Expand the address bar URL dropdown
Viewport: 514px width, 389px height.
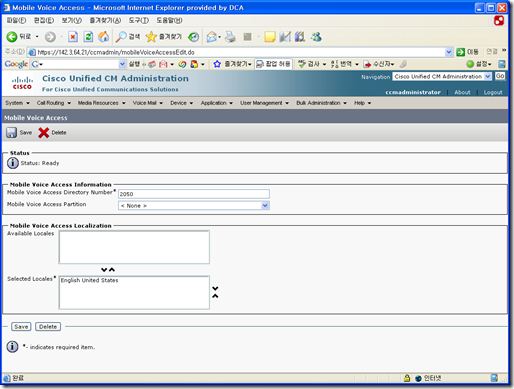pos(449,52)
